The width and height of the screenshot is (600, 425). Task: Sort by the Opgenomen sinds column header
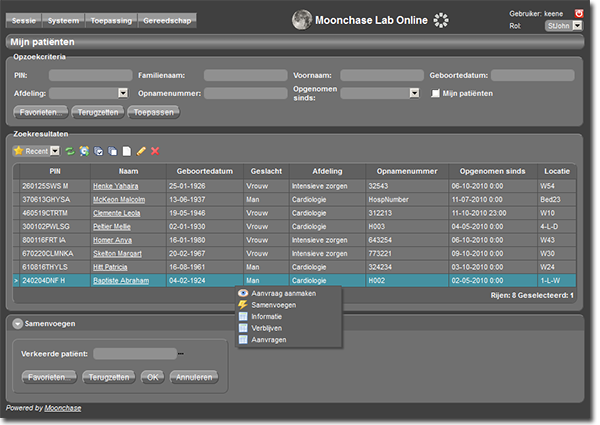tap(492, 171)
